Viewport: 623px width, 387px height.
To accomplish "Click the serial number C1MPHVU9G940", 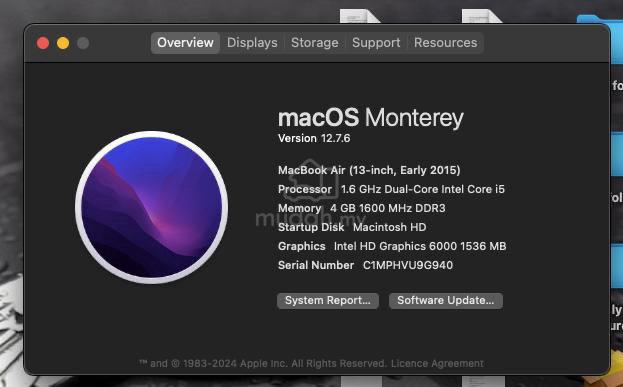I will click(408, 265).
